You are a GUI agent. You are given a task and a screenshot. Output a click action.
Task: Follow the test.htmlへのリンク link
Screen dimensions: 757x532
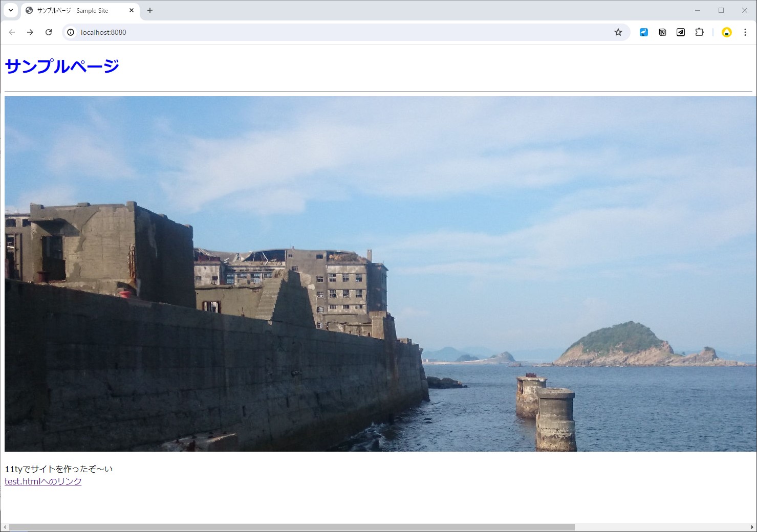click(x=43, y=481)
